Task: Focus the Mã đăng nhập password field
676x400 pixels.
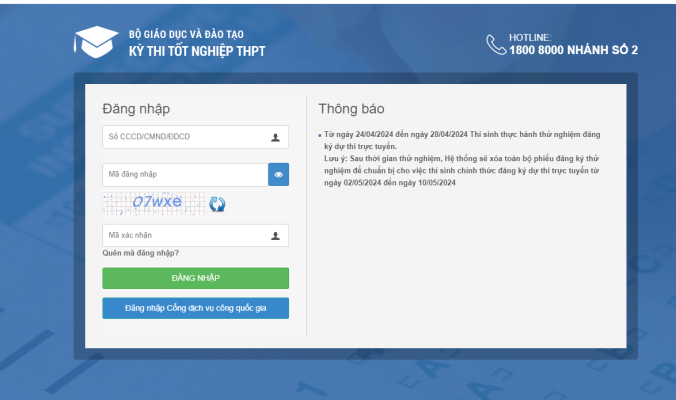Action: 184,175
